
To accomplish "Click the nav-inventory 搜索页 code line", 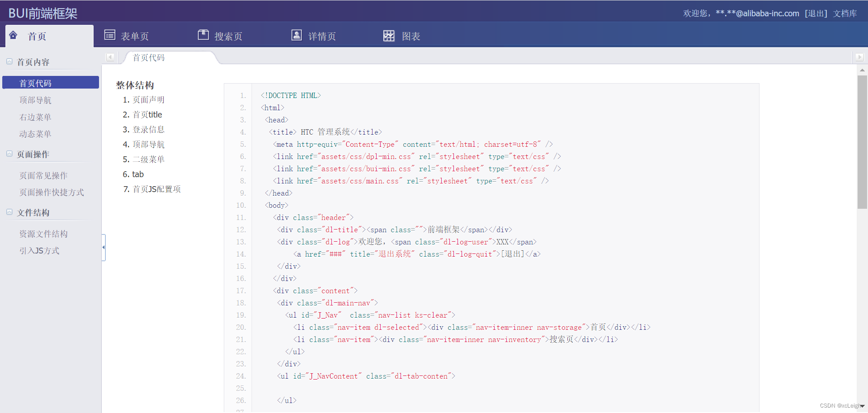I will pos(456,339).
